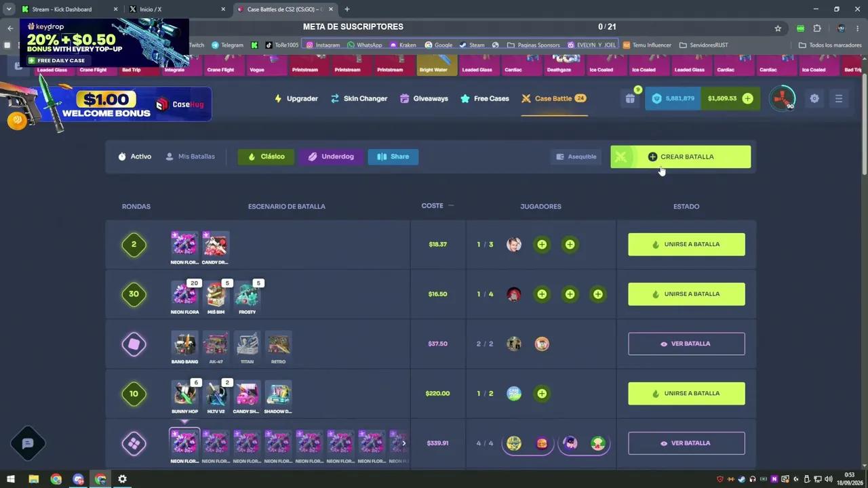Viewport: 868px width, 488px height.
Task: View the $37.50 battle
Action: 686,344
